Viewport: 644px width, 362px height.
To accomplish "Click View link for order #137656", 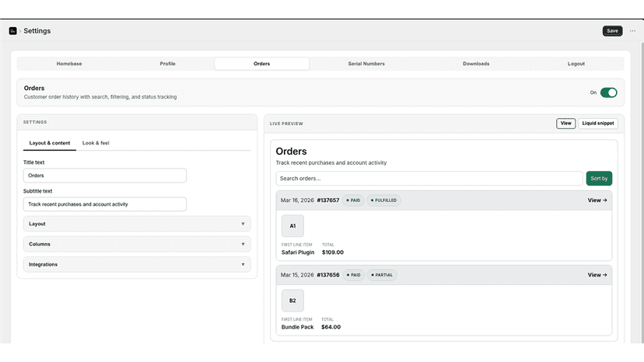I will point(597,275).
